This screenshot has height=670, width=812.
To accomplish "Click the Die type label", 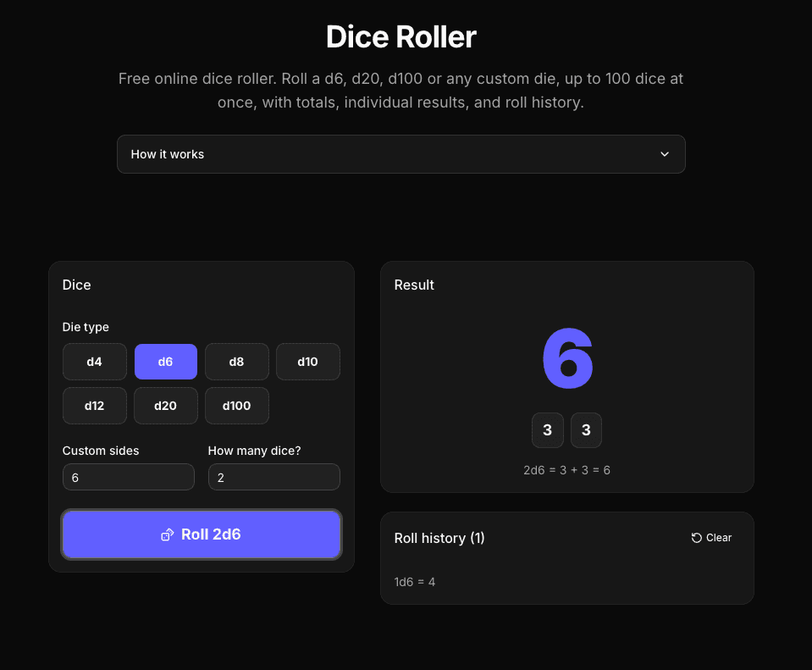I will [86, 327].
